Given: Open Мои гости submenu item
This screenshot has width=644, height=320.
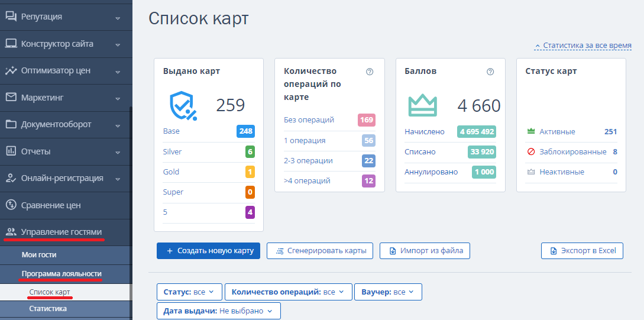Looking at the screenshot, I should (39, 255).
